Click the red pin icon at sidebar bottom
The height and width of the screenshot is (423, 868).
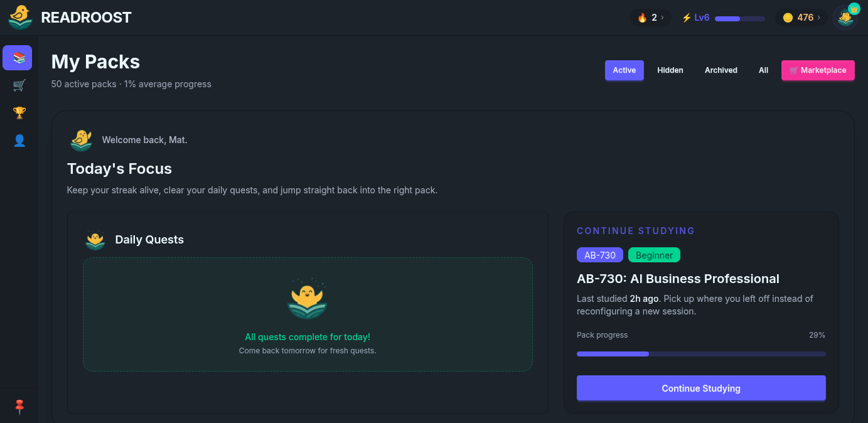click(19, 407)
